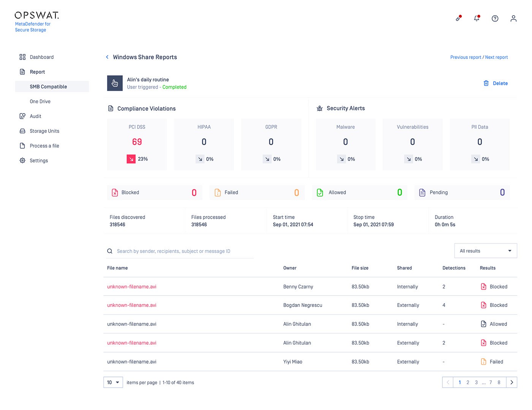532x410 pixels.
Task: Go to page 7
Action: tap(491, 382)
